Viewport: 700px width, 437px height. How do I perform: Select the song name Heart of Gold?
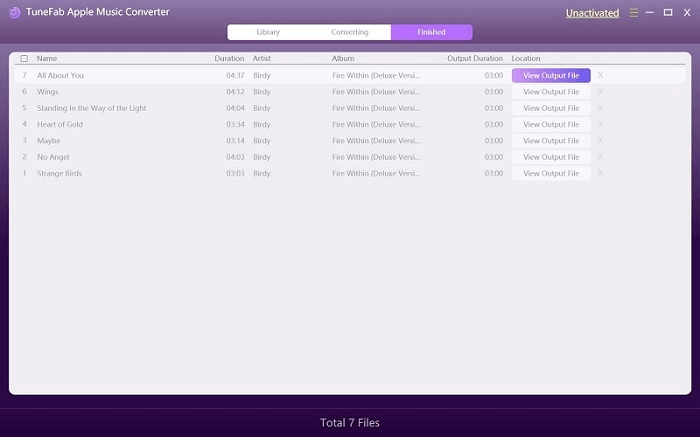tap(60, 124)
